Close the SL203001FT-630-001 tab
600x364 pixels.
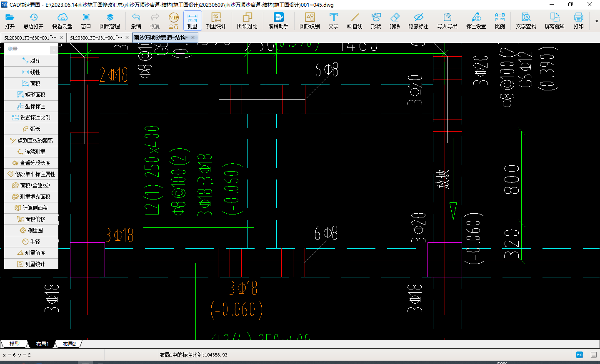point(61,37)
